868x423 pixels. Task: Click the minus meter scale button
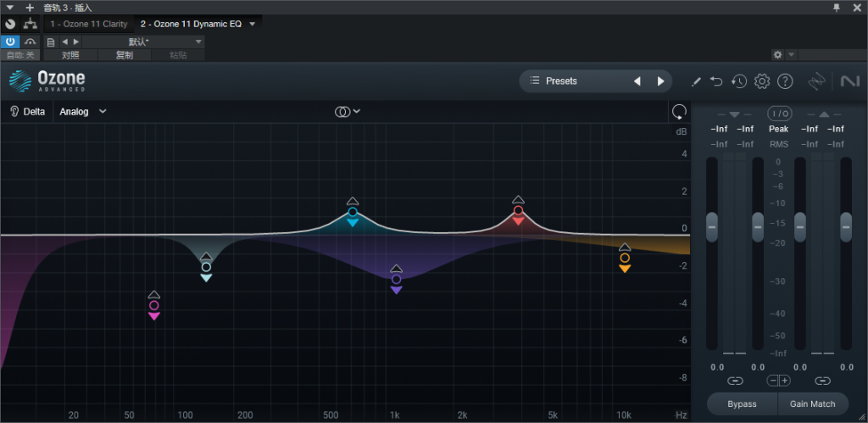(773, 381)
